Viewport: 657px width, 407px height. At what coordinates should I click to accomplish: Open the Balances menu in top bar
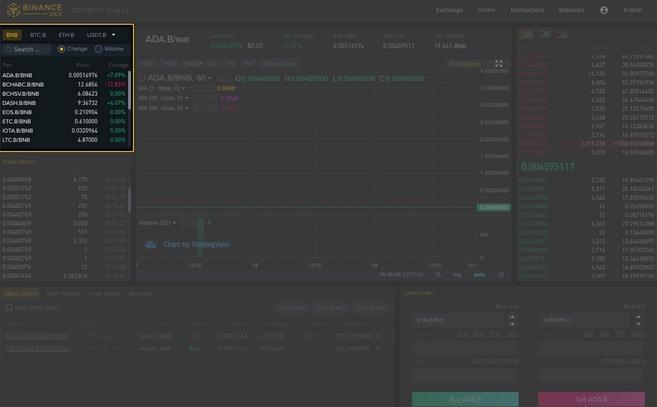(571, 10)
